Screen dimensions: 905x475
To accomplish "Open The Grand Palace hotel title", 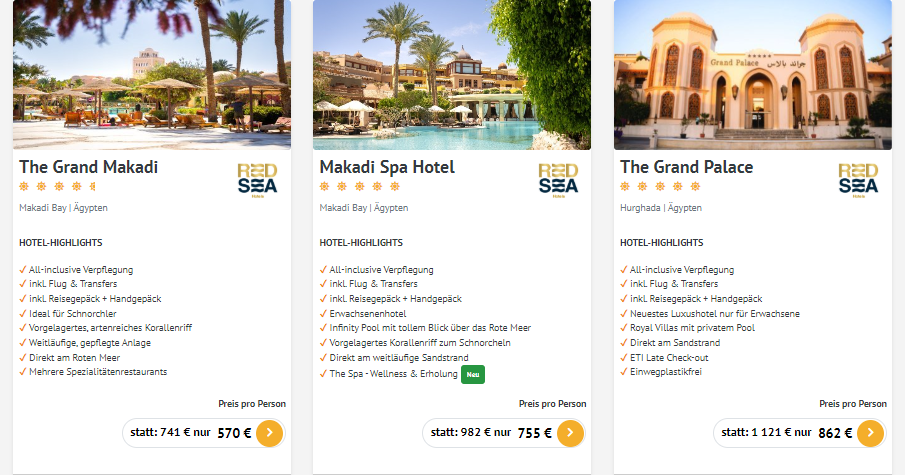I will (x=686, y=167).
